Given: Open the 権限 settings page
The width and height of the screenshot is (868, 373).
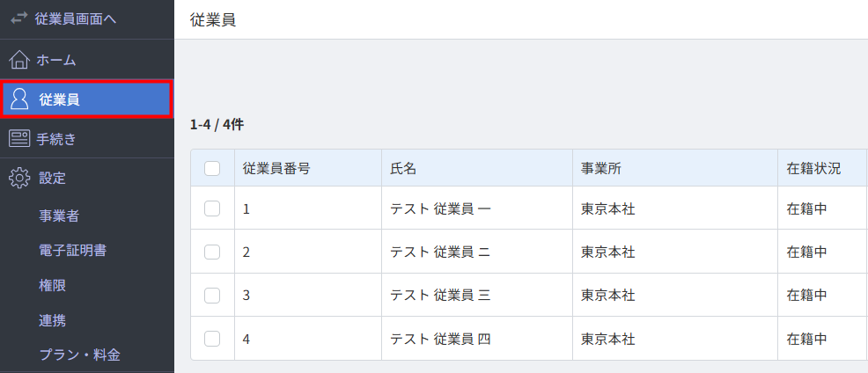Looking at the screenshot, I should click(x=53, y=285).
